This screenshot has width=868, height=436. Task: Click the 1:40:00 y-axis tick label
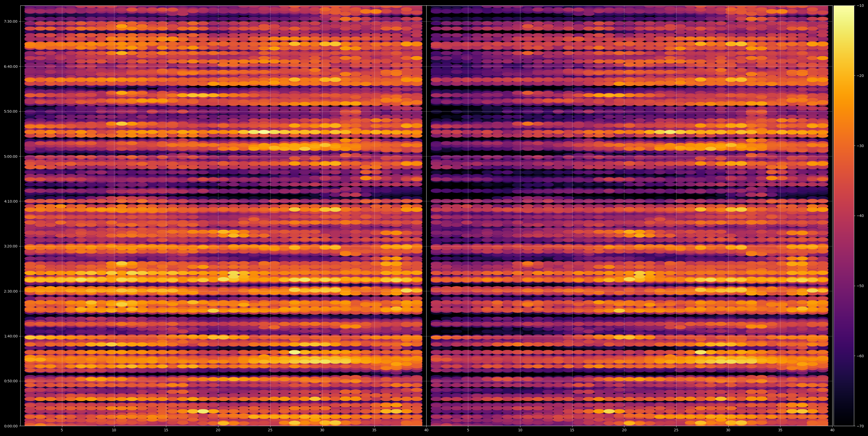[10, 336]
